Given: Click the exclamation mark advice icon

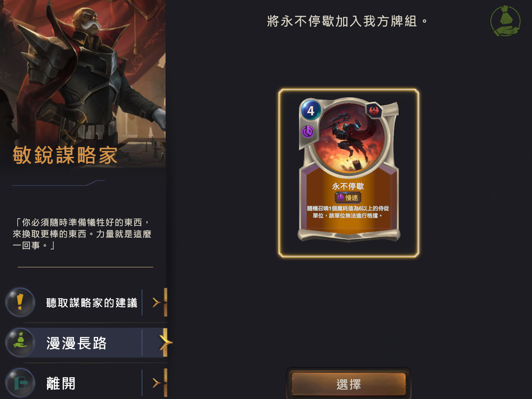Looking at the screenshot, I should (20, 302).
